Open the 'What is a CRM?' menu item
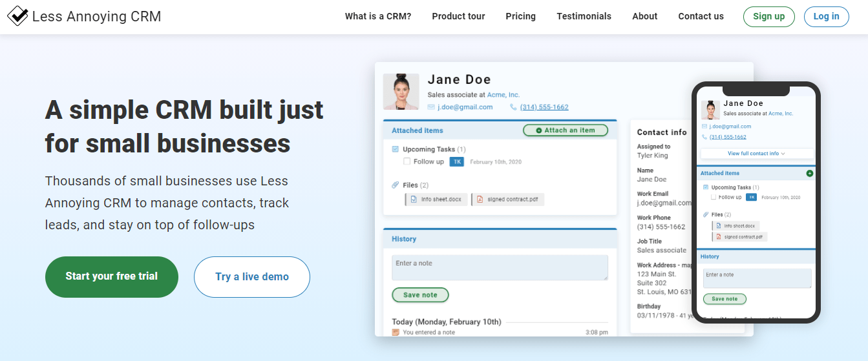The width and height of the screenshot is (868, 361). 378,16
